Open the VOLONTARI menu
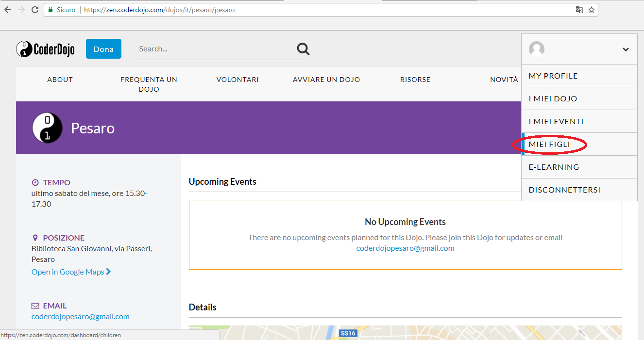This screenshot has height=340, width=644. click(x=237, y=80)
